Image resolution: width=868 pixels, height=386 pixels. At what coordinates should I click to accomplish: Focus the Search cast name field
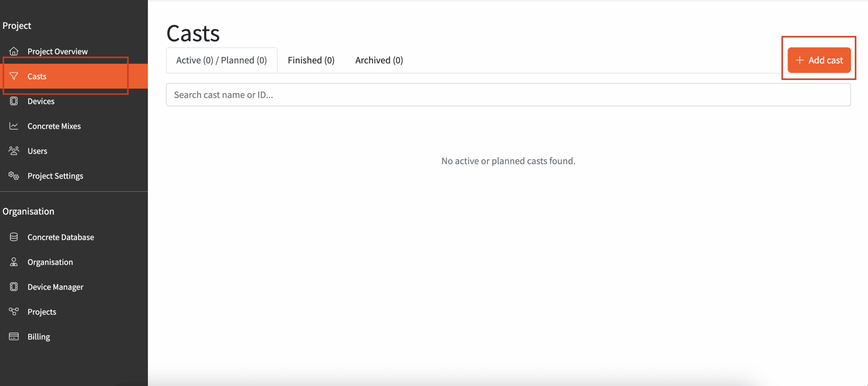point(508,95)
